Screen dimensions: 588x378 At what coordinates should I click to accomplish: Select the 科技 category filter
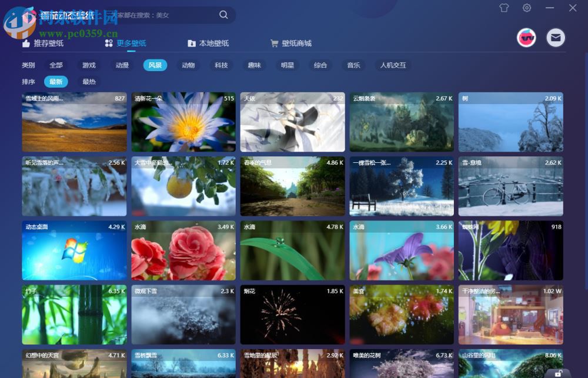click(221, 65)
